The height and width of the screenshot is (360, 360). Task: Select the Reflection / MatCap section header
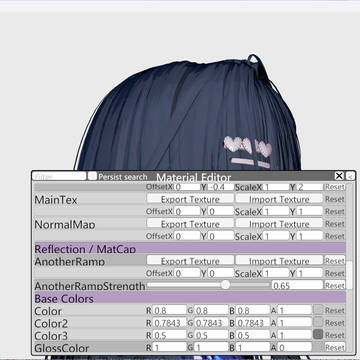tap(190, 248)
